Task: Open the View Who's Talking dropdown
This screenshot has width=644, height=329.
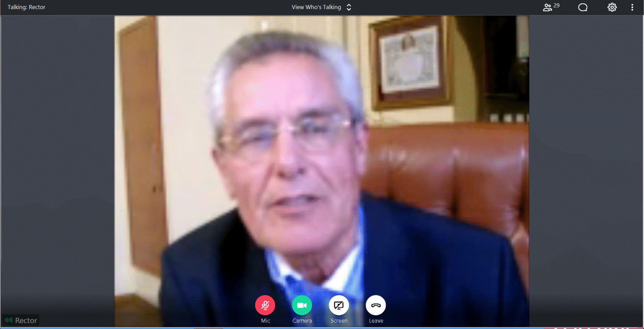Action: [x=317, y=7]
